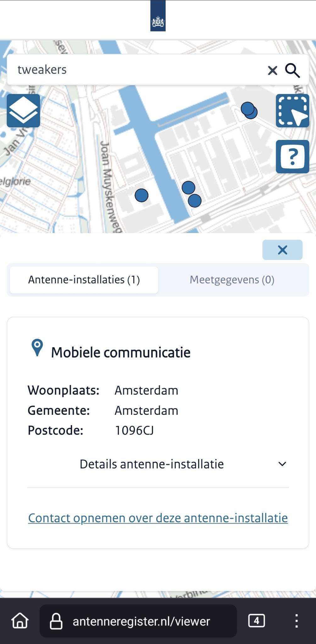
Task: Open the browser tabs counter
Action: coord(257,621)
